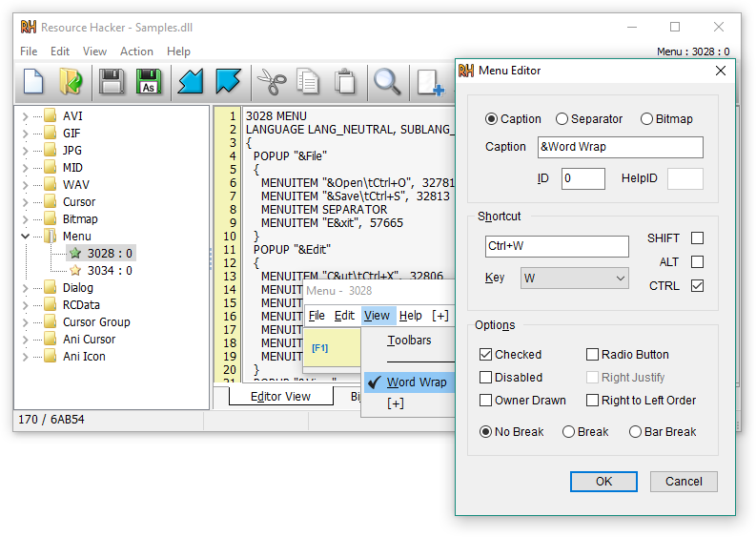The image size is (756, 537).
Task: Click the Save As toolbar icon
Action: click(x=149, y=82)
